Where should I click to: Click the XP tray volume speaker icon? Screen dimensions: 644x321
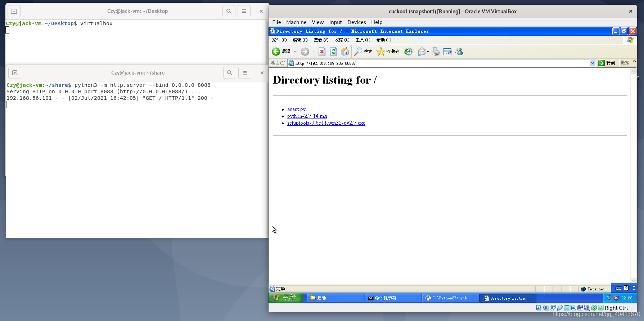[x=609, y=298]
